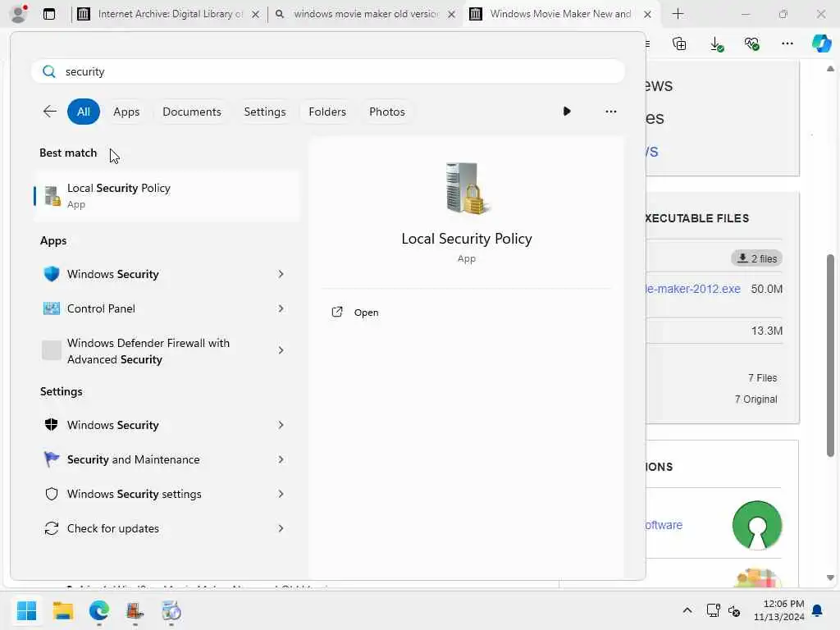Viewport: 840px width, 630px height.
Task: Click the 2 files download button
Action: (x=756, y=258)
